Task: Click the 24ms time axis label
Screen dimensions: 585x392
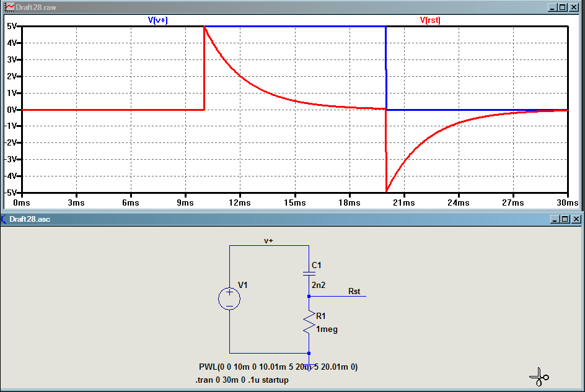Action: coord(459,203)
